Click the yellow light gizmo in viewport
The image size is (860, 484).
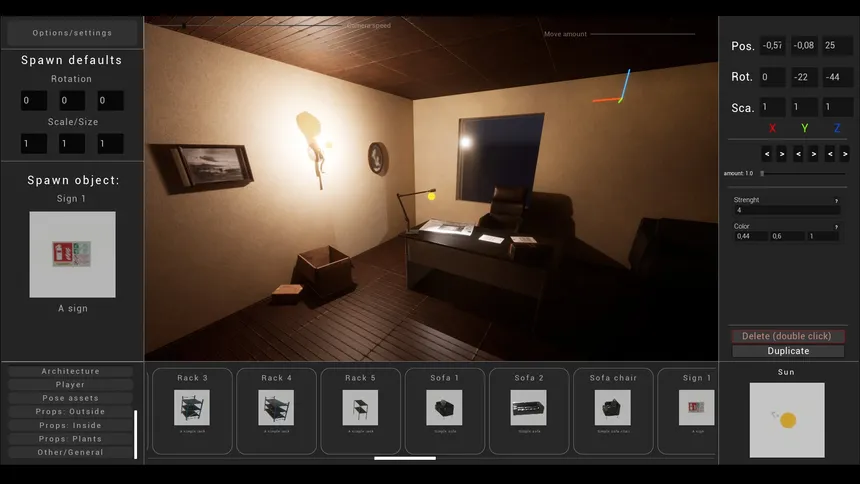pyautogui.click(x=432, y=196)
